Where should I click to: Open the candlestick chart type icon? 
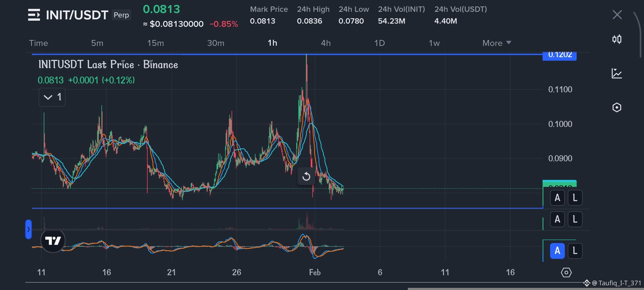[x=617, y=39]
